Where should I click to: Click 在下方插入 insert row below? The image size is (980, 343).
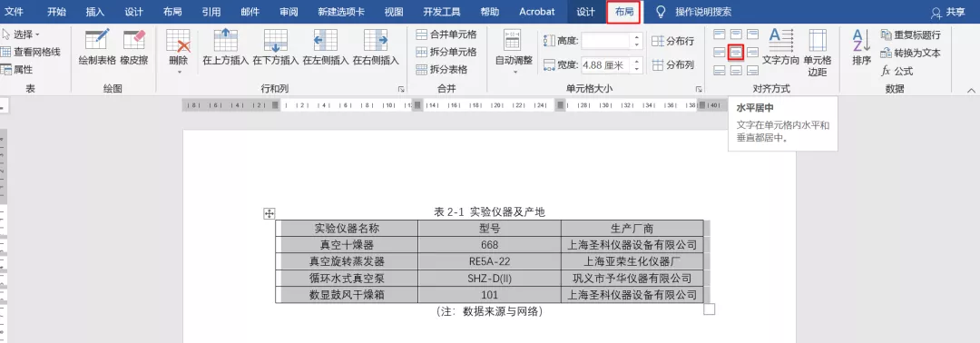(276, 47)
